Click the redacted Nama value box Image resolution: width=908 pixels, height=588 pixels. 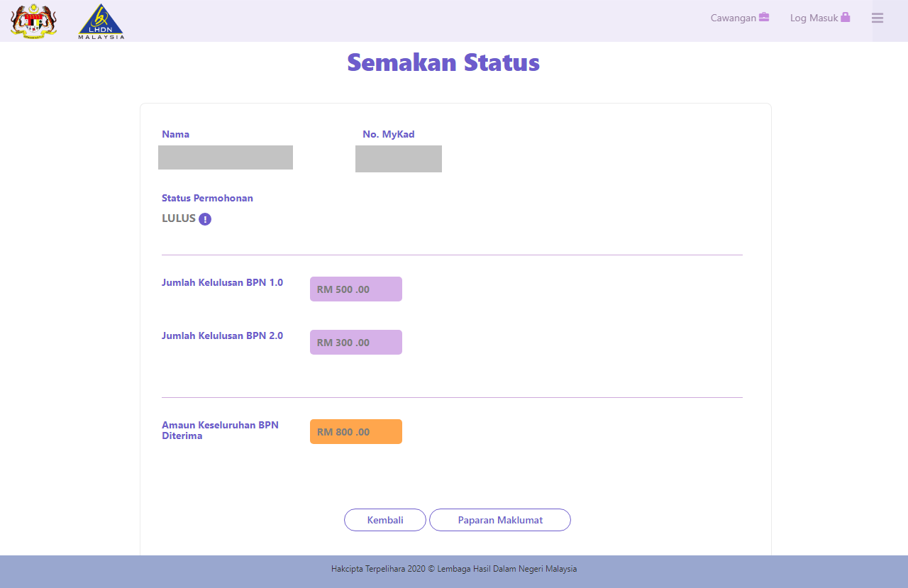coord(226,157)
